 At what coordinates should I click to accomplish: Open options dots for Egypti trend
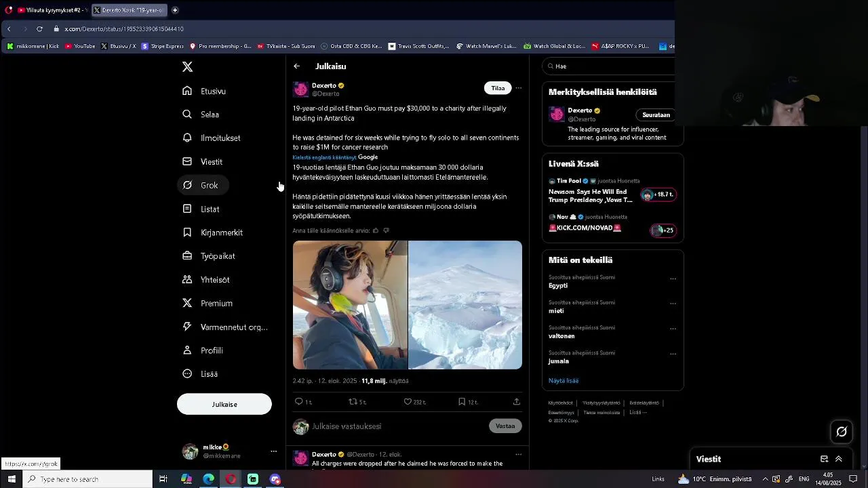click(673, 279)
